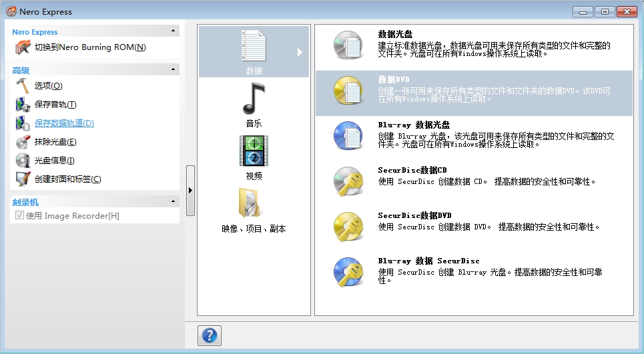This screenshot has height=354, width=644.
Task: Click the 保存数据轨道 icon
Action: click(x=23, y=123)
